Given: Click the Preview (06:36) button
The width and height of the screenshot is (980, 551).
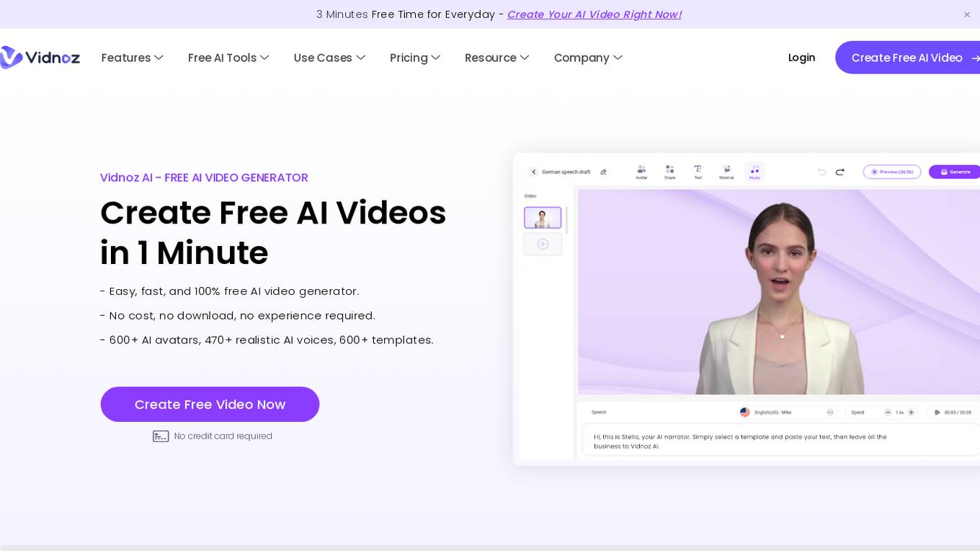Looking at the screenshot, I should click(x=892, y=172).
